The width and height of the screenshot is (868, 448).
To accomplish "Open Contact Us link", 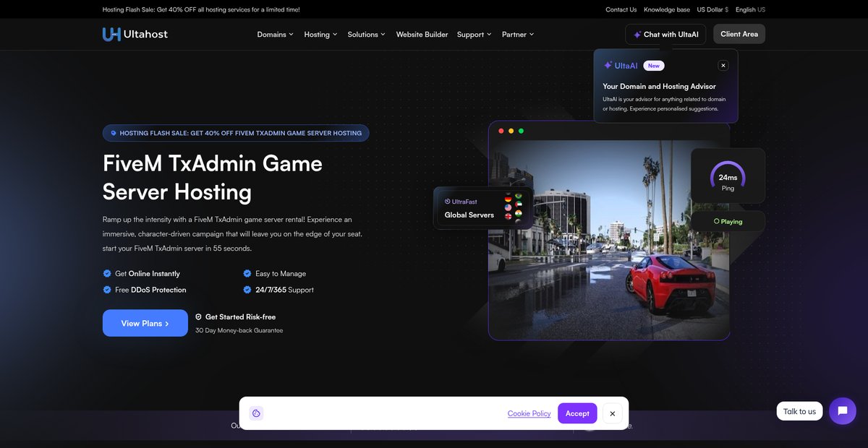I will [x=621, y=9].
